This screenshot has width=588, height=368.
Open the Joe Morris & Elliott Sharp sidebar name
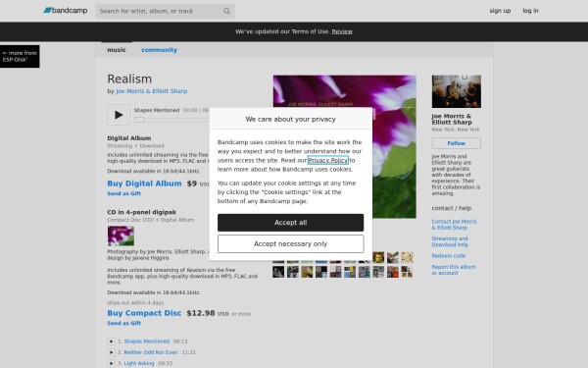(x=452, y=119)
